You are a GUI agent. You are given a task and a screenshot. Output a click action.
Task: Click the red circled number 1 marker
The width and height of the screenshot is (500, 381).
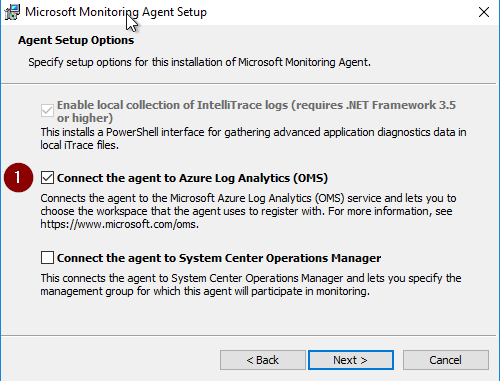pyautogui.click(x=18, y=178)
